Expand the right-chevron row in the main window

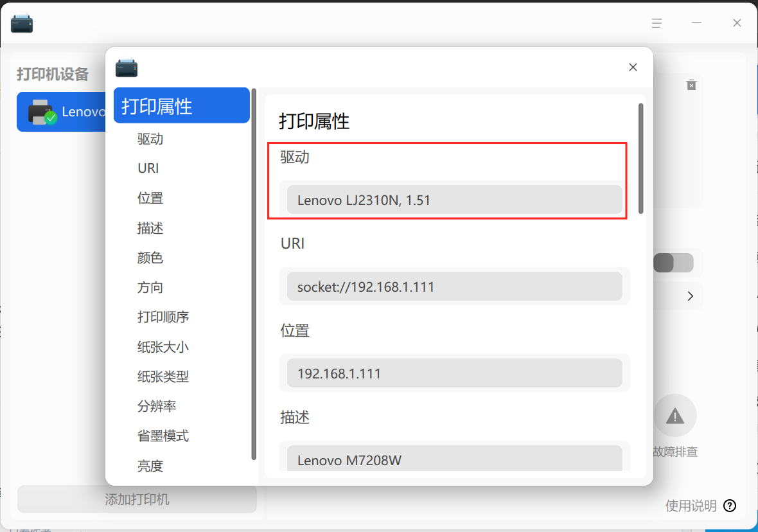[x=690, y=296]
